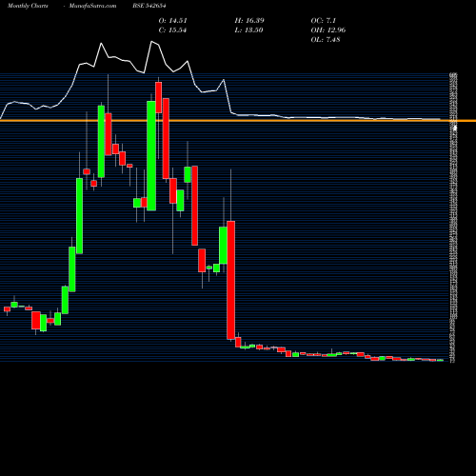Click the low value 'L: 13.50'
This screenshot has width=476, height=476.
click(248, 30)
